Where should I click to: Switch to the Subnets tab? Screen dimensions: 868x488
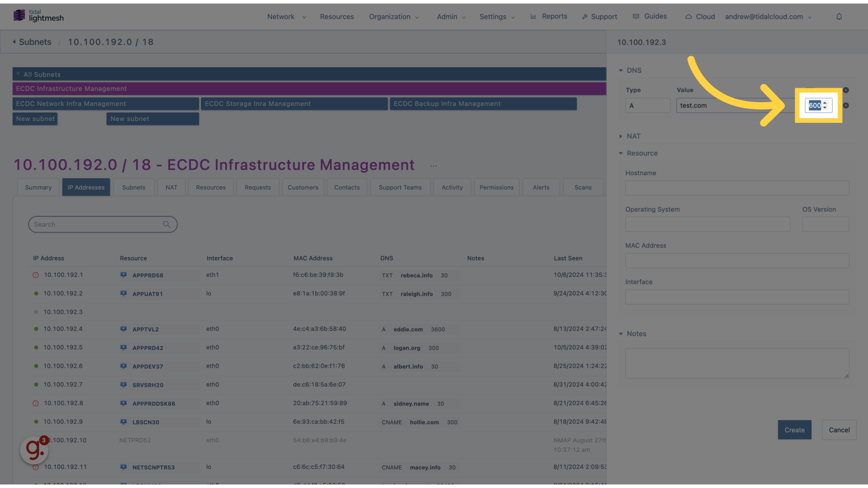click(x=134, y=188)
